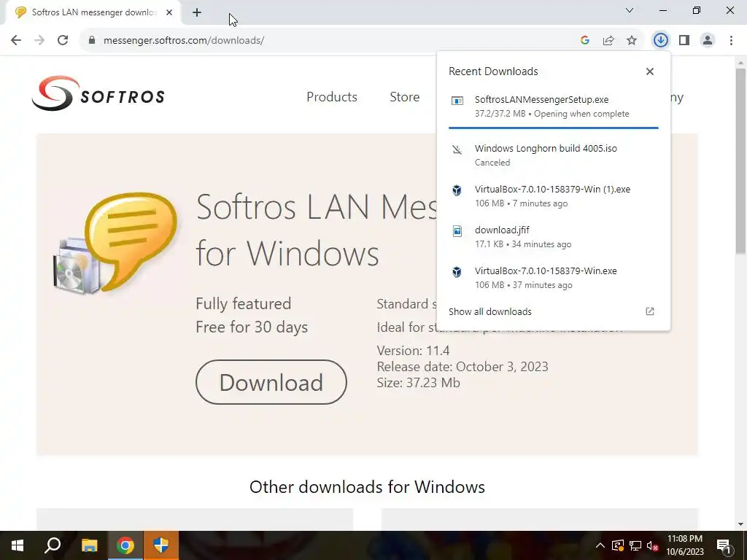Click the download.jfif image file icon
This screenshot has width=747, height=560.
coord(457,231)
